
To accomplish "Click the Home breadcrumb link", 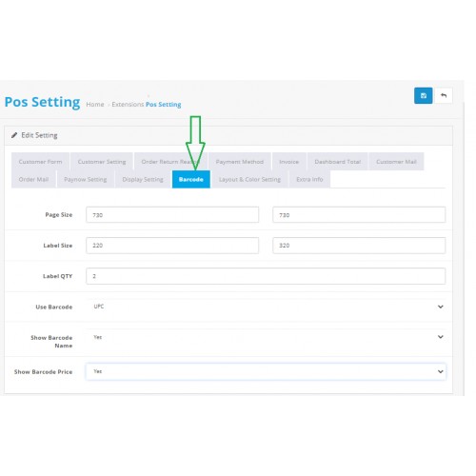I will pos(95,105).
